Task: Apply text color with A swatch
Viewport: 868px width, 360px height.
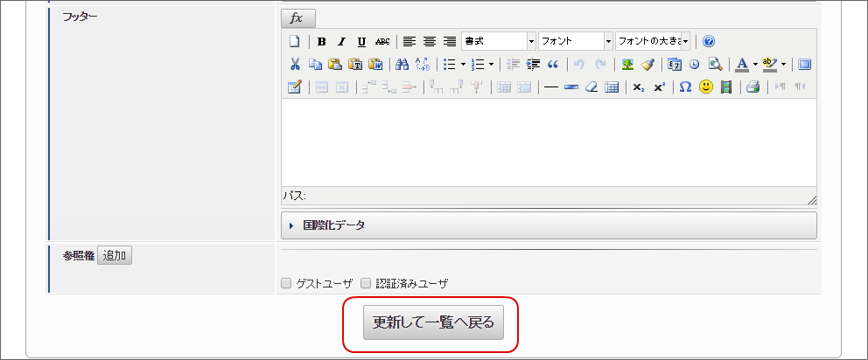Action: click(x=742, y=64)
